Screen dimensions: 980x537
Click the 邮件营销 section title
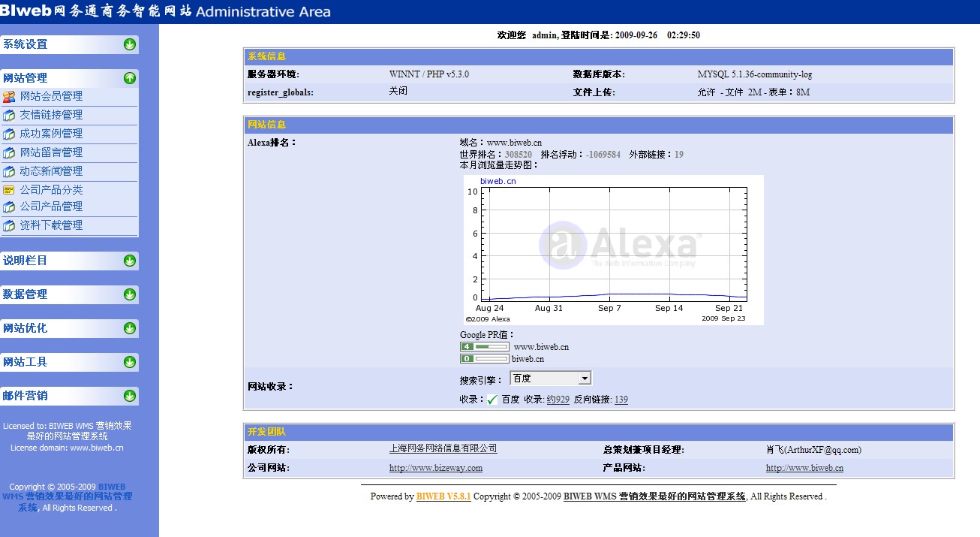(25, 396)
